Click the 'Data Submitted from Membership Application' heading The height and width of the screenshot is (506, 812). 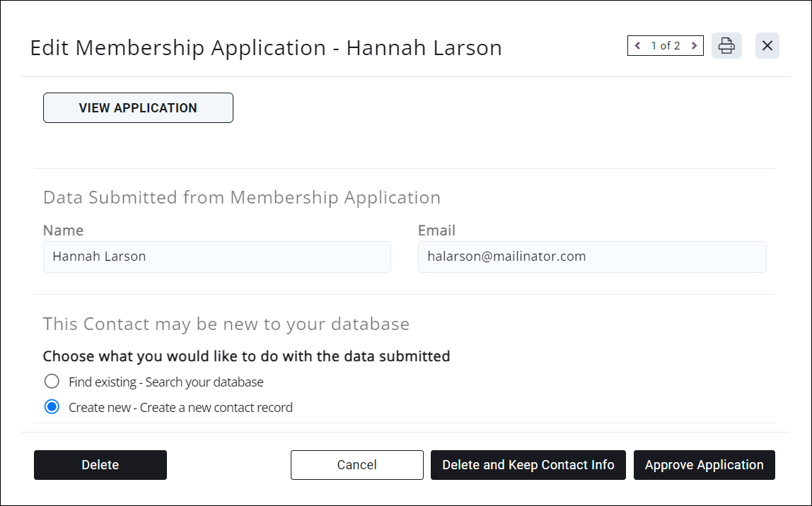[x=242, y=198]
